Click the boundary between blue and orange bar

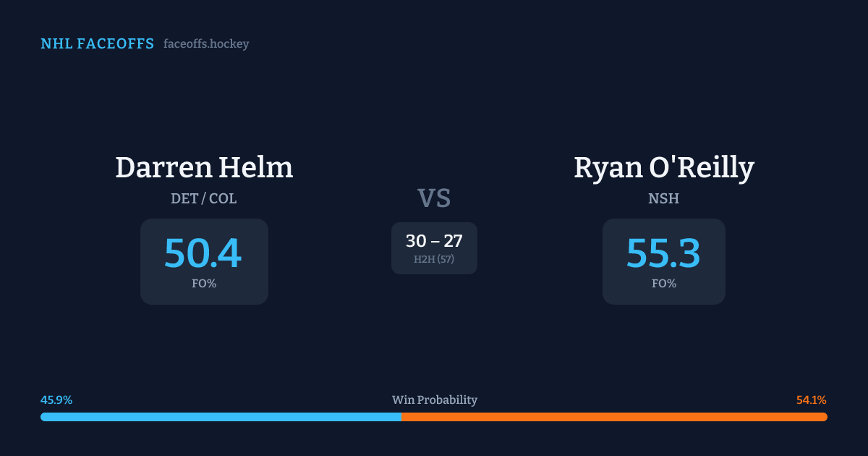(x=401, y=417)
